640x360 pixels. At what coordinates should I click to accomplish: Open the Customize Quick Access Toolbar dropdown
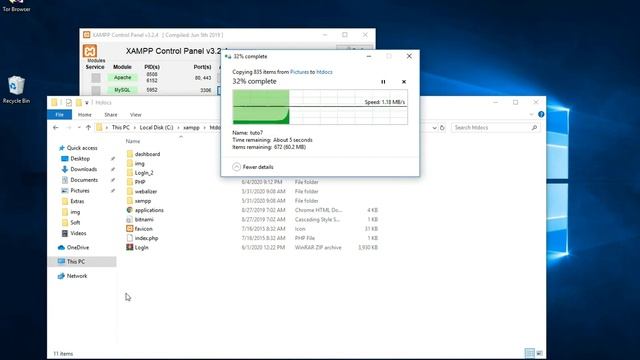(87, 102)
